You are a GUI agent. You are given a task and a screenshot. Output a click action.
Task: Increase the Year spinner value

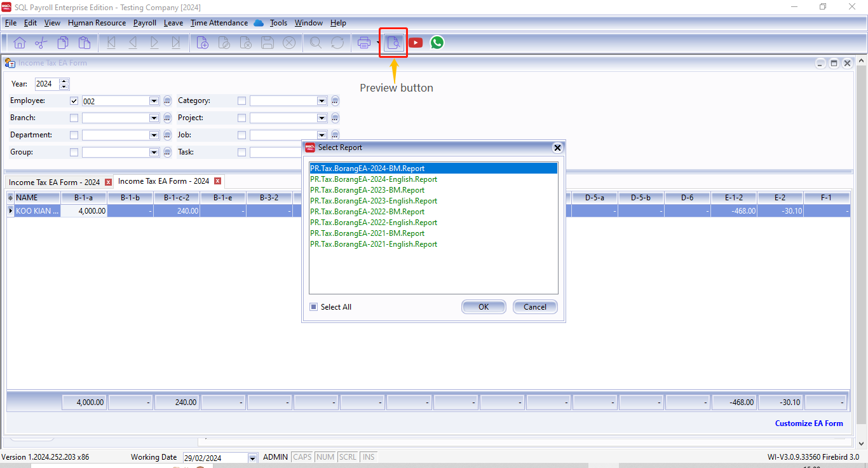64,81
